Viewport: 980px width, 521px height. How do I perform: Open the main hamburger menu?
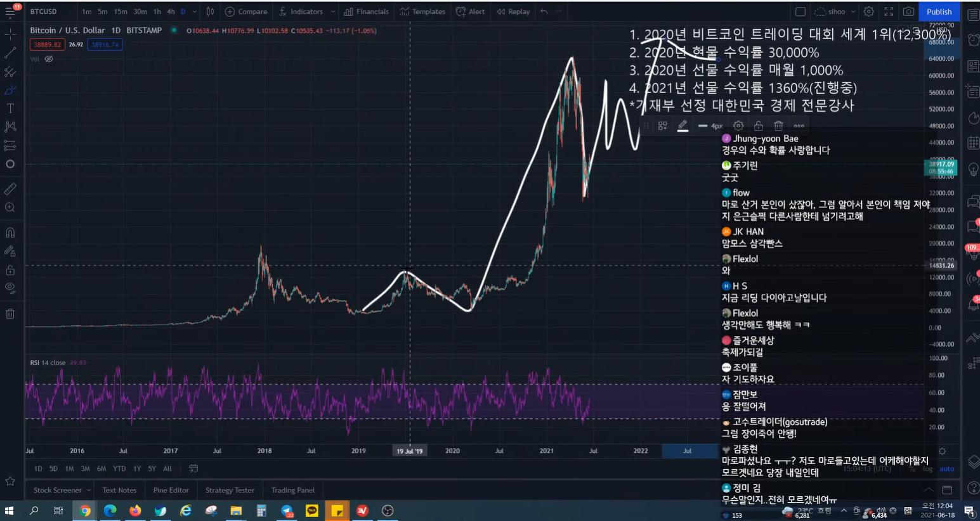pos(10,12)
